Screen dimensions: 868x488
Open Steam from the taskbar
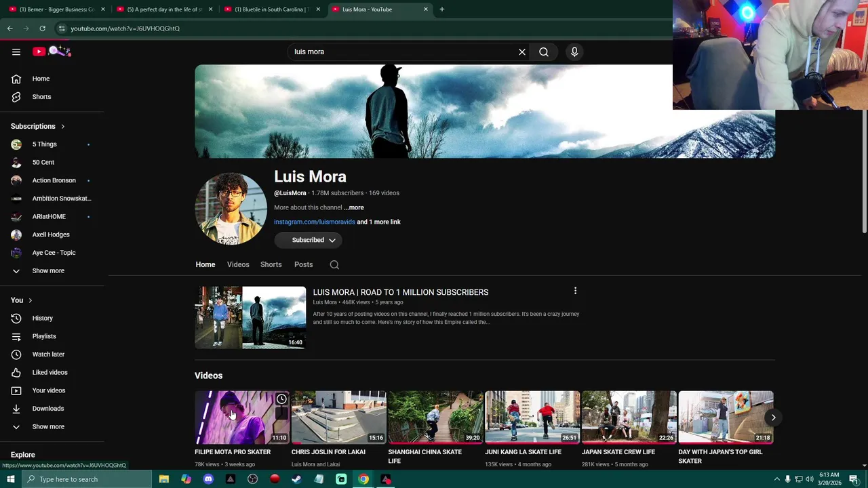(297, 479)
